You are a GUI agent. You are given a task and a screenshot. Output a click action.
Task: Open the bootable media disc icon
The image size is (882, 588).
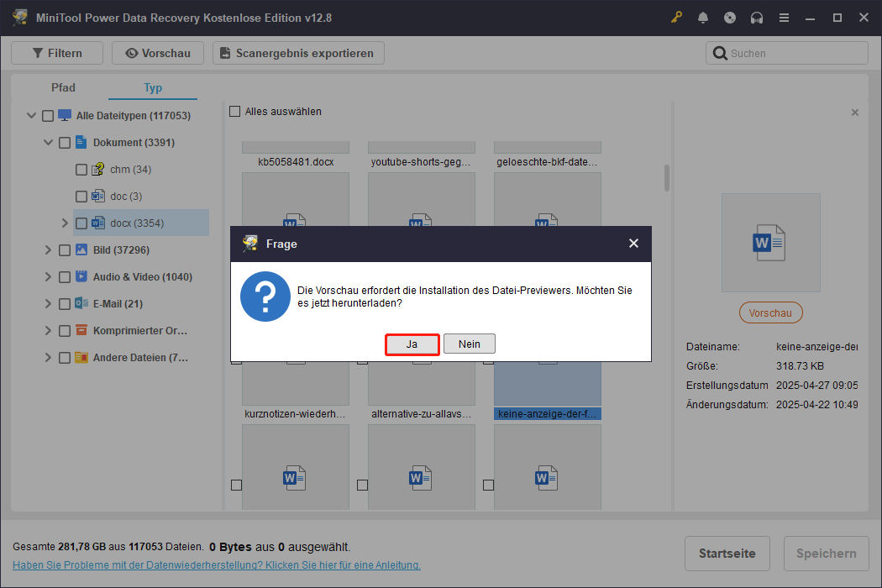pos(730,17)
